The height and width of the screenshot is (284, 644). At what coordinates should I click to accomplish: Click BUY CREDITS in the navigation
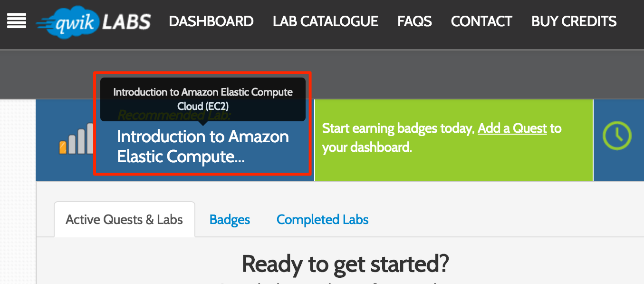click(x=574, y=21)
